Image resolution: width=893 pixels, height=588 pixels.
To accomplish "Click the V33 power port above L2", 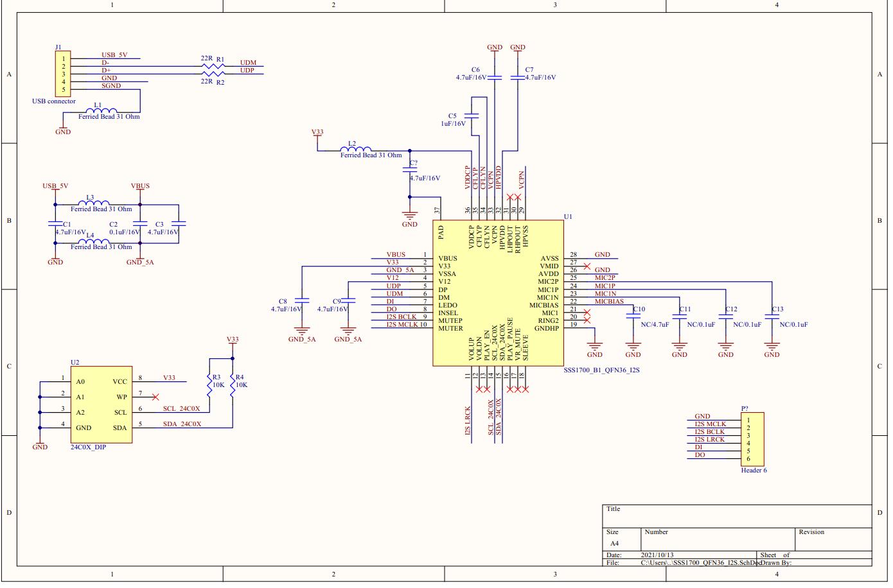I will tap(316, 133).
